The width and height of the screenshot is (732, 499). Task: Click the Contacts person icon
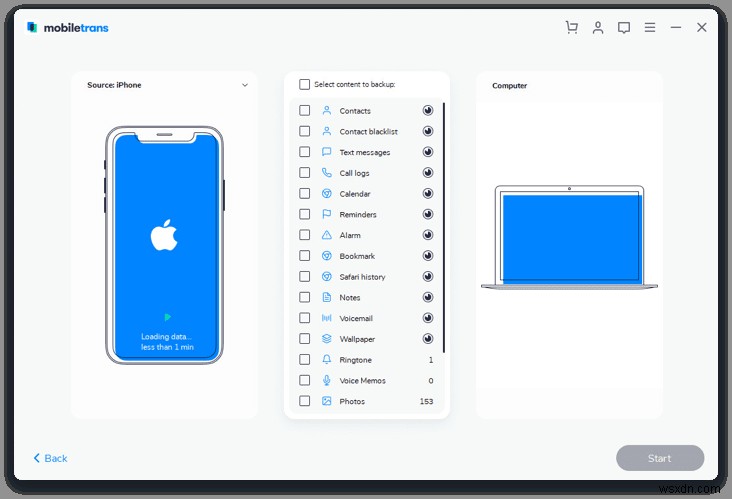327,111
